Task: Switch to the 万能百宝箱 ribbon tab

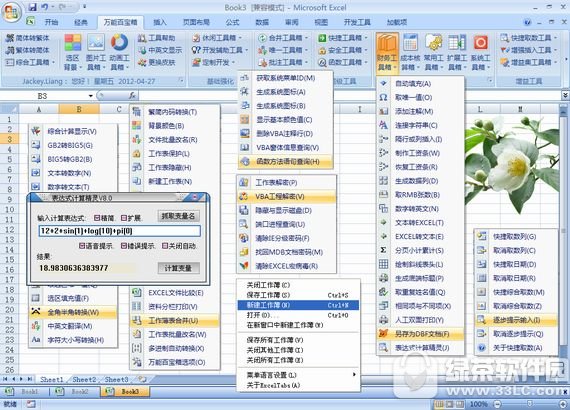Action: coord(120,23)
